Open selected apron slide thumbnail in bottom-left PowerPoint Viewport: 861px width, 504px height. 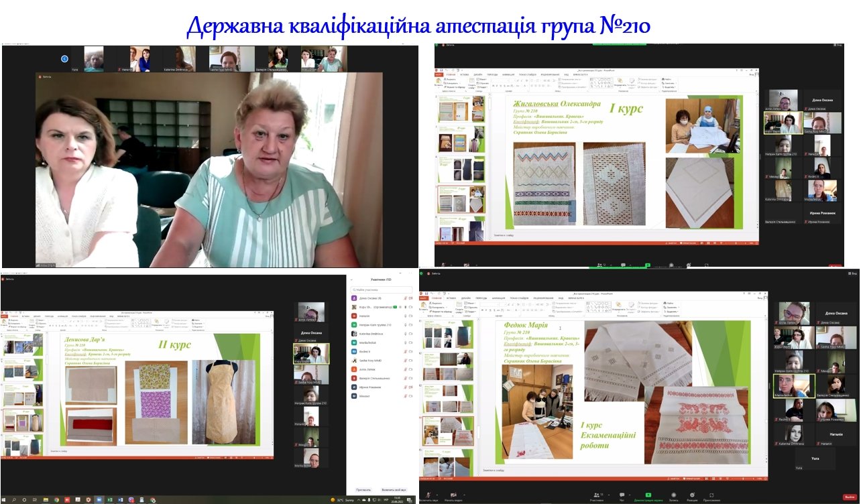click(x=23, y=421)
